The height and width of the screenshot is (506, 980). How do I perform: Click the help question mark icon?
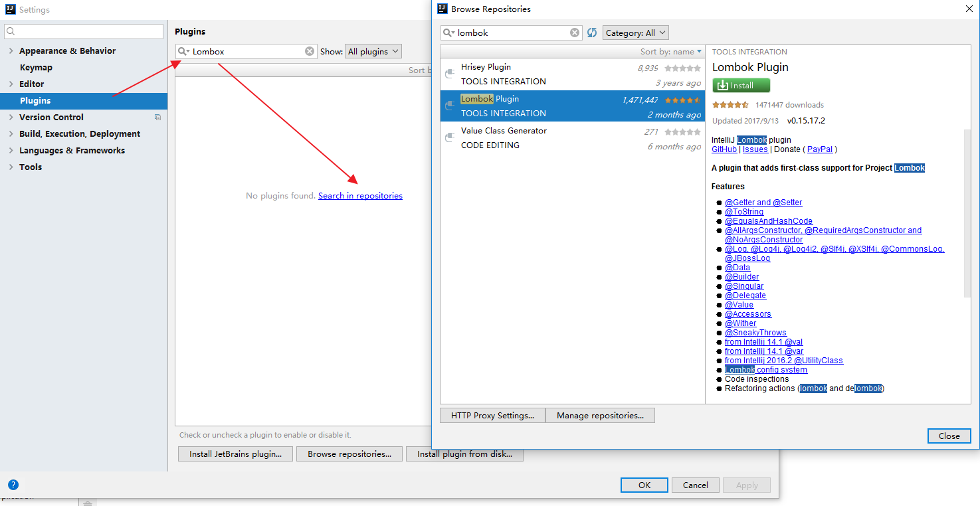(13, 485)
